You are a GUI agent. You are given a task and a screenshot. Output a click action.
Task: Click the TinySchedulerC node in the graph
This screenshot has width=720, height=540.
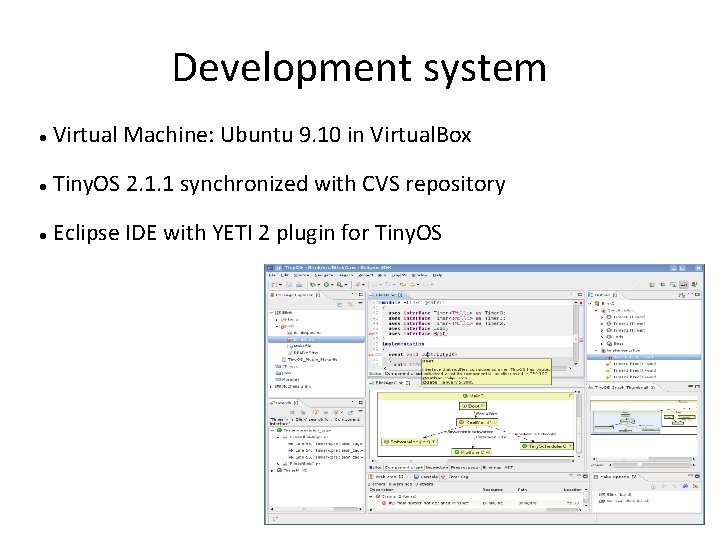(x=547, y=446)
